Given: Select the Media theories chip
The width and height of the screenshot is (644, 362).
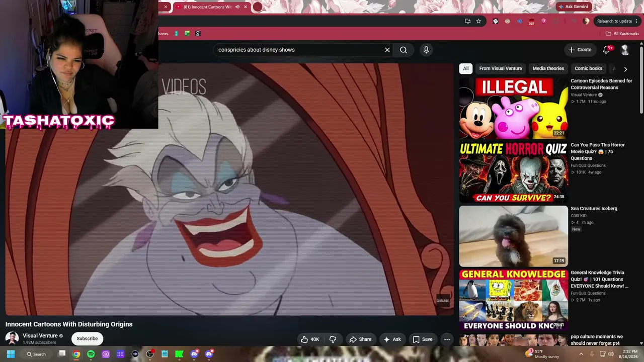Looking at the screenshot, I should pos(548,68).
